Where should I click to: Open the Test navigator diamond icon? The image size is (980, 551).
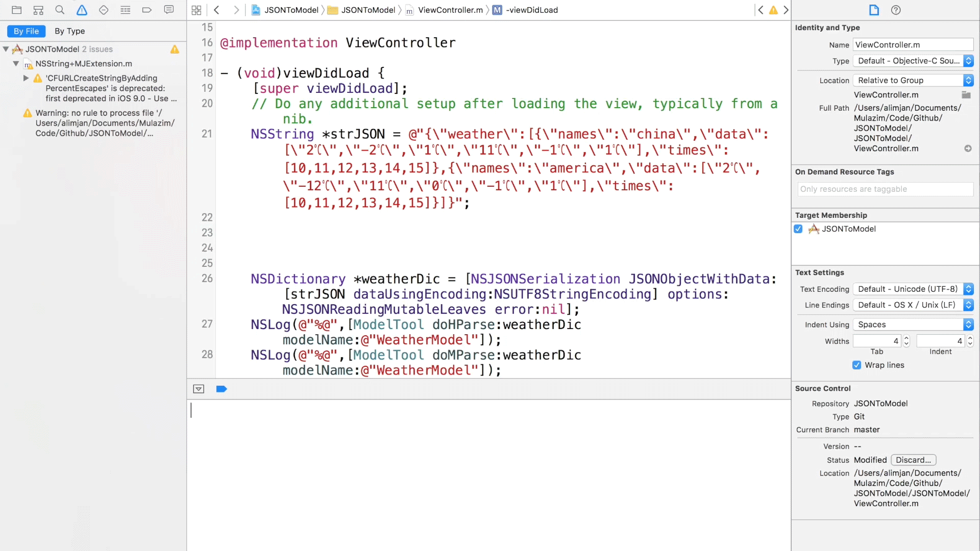(x=104, y=10)
